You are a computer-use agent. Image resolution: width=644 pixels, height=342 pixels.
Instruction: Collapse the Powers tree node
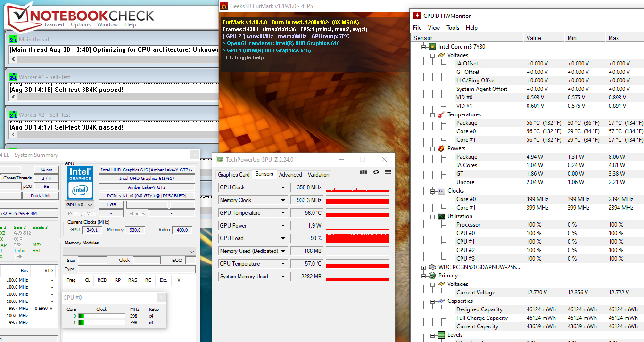point(432,148)
